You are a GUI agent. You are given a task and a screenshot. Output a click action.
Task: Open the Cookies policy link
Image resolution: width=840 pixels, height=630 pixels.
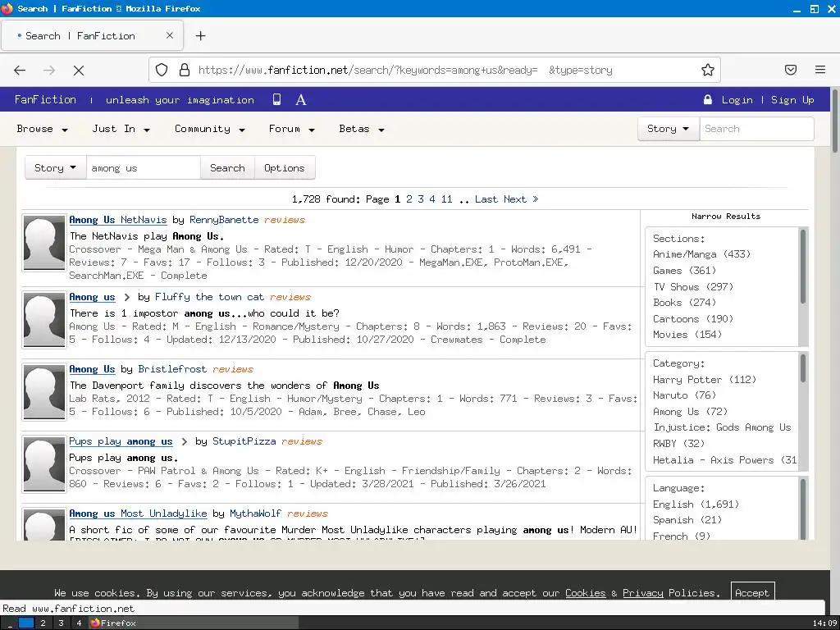585,593
